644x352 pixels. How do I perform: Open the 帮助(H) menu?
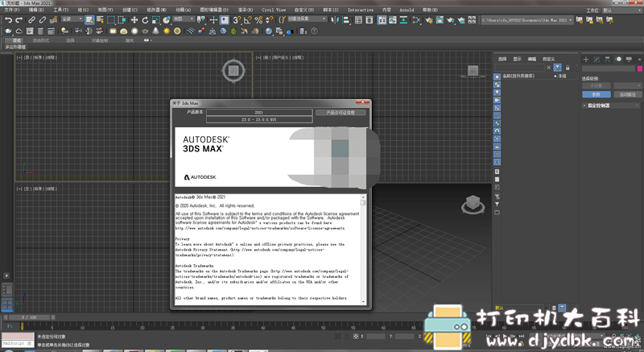pos(430,10)
